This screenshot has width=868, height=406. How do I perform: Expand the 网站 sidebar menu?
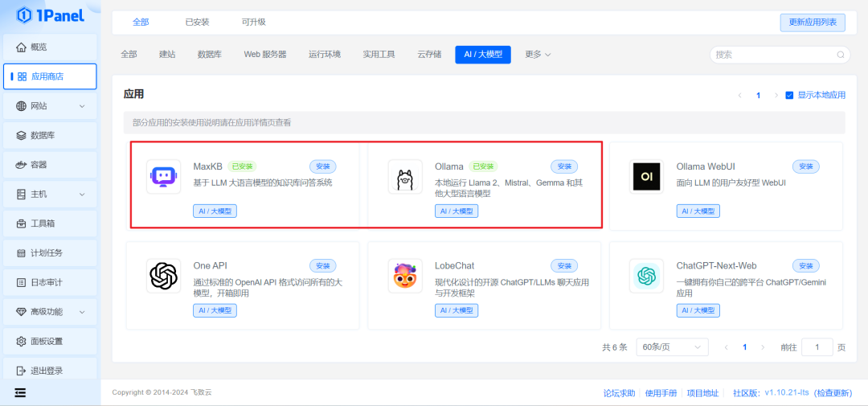tap(82, 106)
